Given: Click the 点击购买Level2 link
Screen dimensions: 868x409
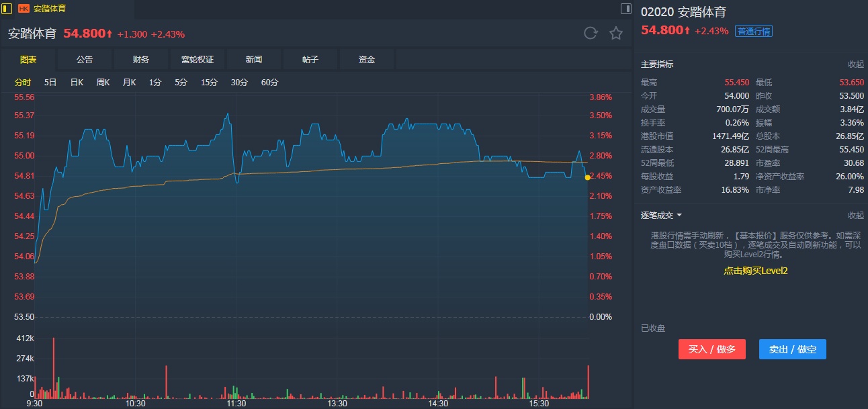Looking at the screenshot, I should point(755,271).
